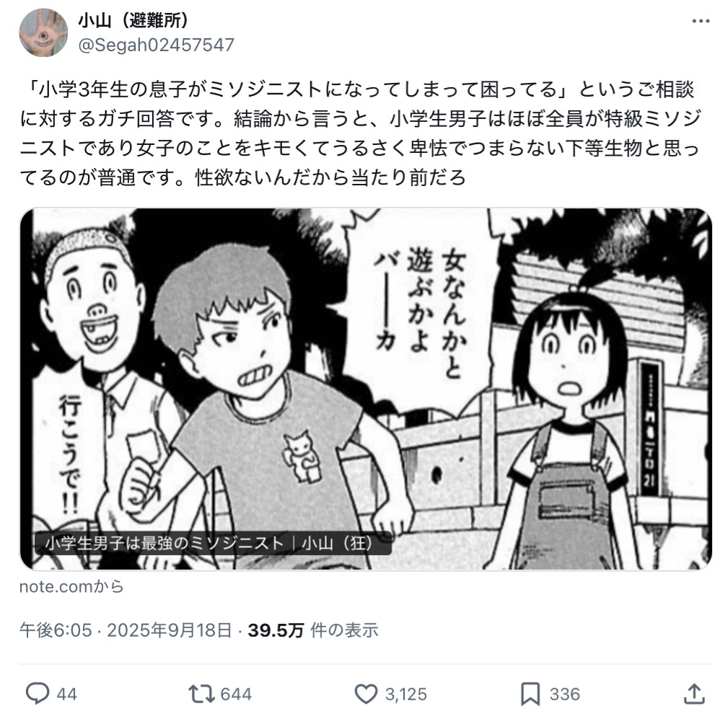Click the @Segah02457547 handle
Screen dimensions: 728x719
coord(156,45)
